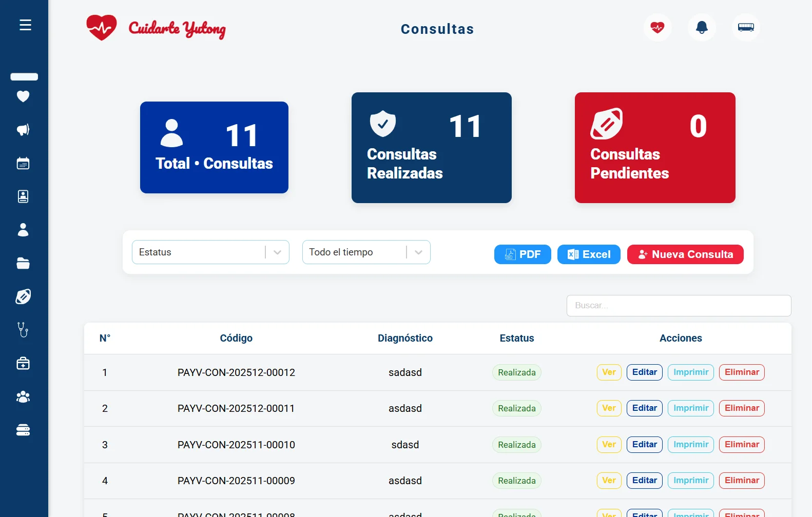This screenshot has height=517, width=812.
Task: Focus the Buscar search field
Action: [679, 306]
